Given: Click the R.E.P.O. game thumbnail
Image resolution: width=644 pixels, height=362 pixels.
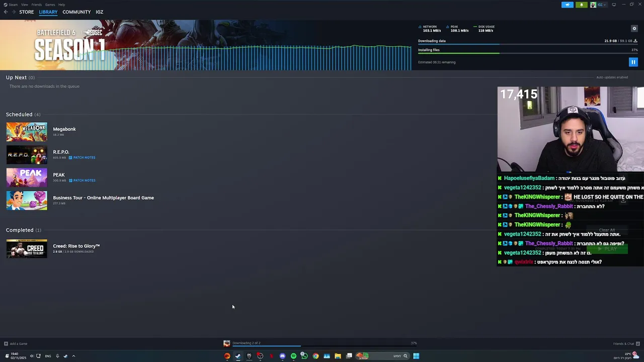Looking at the screenshot, I should tap(27, 155).
